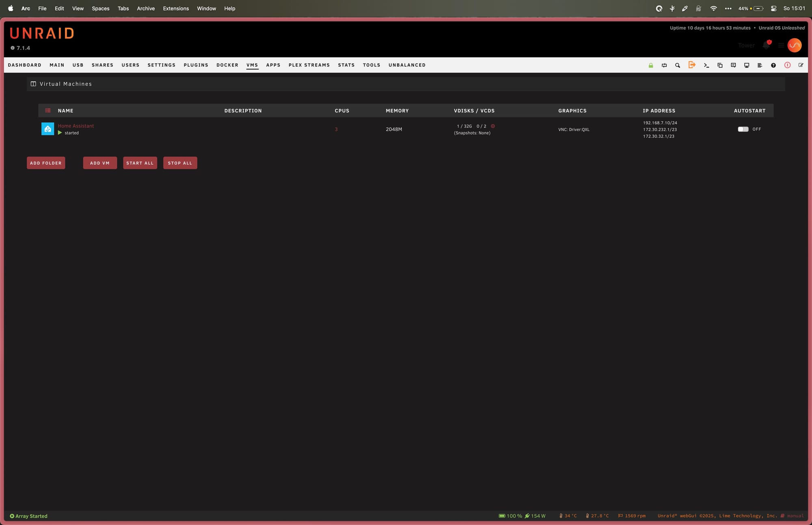
Task: Open the Spaces menu
Action: pos(101,8)
